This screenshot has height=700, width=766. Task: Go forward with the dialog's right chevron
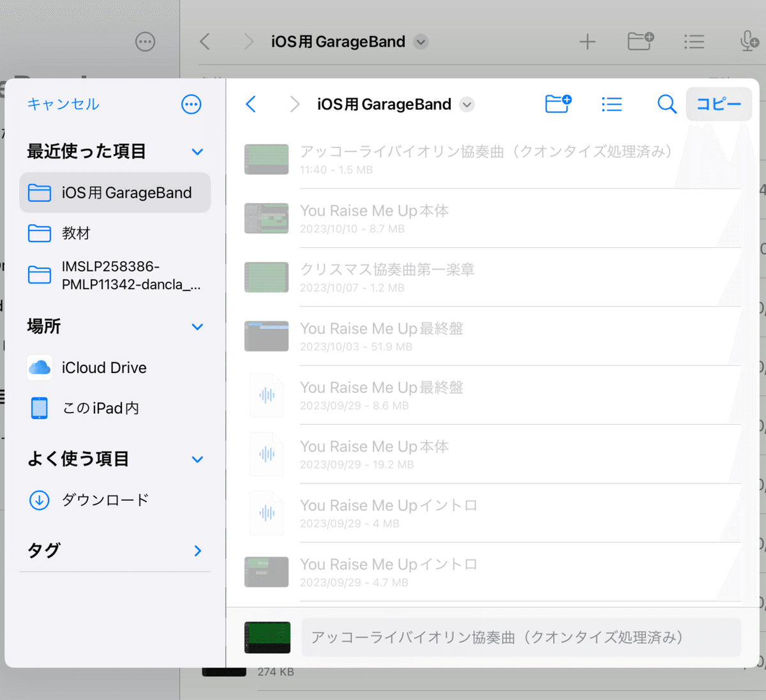pos(294,104)
